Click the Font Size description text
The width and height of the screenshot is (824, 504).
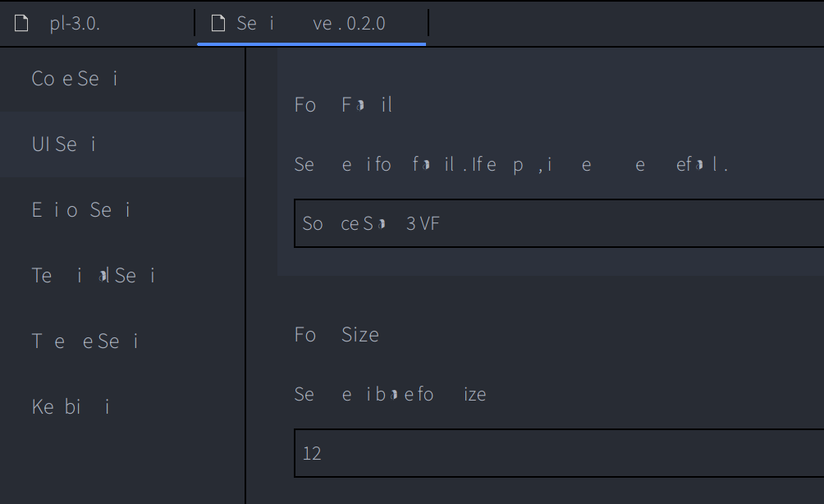click(x=390, y=394)
